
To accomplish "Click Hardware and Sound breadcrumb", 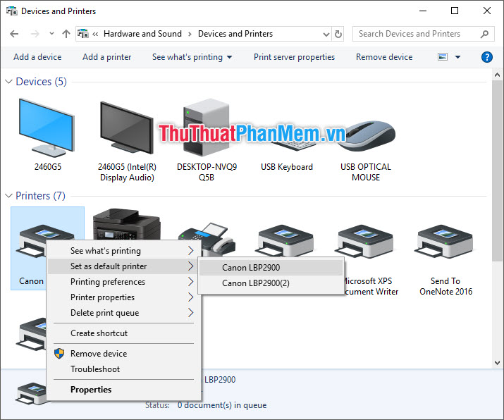I will (142, 34).
